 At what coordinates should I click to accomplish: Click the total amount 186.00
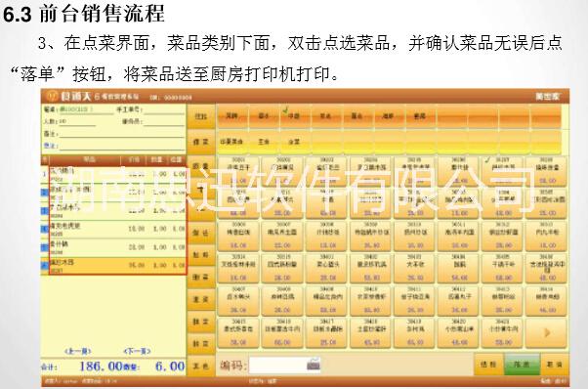pyautogui.click(x=101, y=366)
